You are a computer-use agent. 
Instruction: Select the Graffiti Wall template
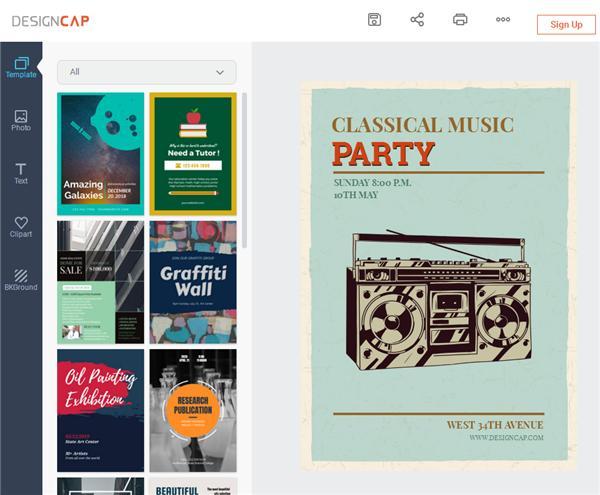tap(193, 282)
